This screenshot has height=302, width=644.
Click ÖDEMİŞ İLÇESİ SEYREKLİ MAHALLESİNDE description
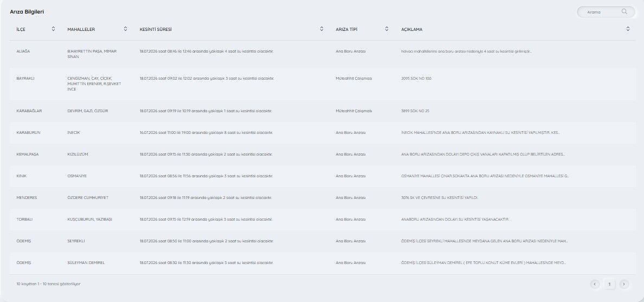coord(484,241)
